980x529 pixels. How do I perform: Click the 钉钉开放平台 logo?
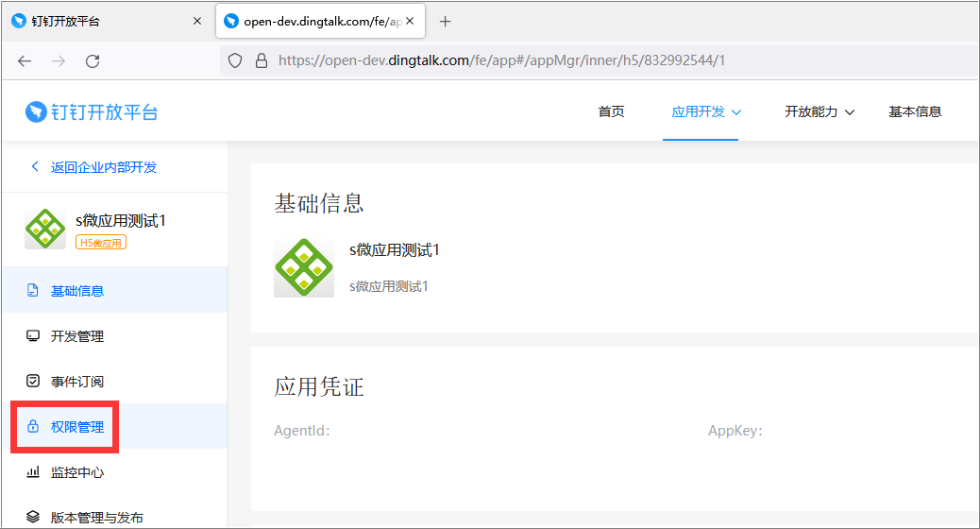tap(92, 111)
